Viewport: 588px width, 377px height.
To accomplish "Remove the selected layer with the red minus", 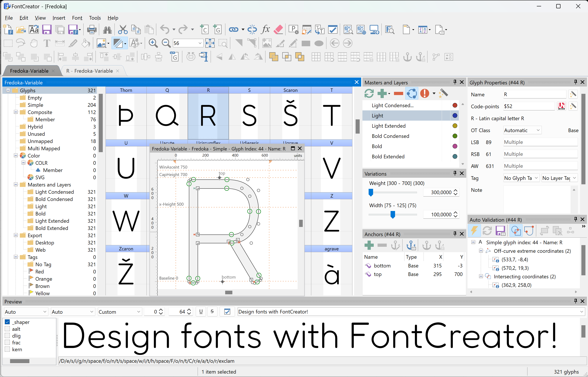I will pos(398,93).
